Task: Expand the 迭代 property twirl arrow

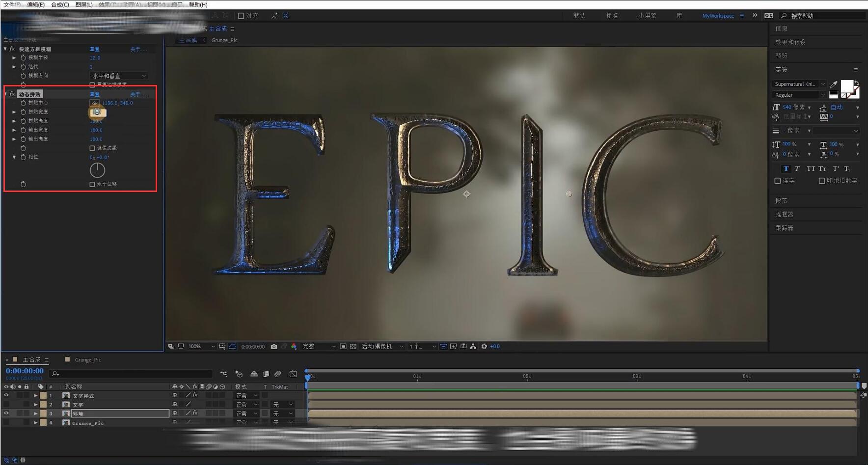Action: click(x=14, y=67)
